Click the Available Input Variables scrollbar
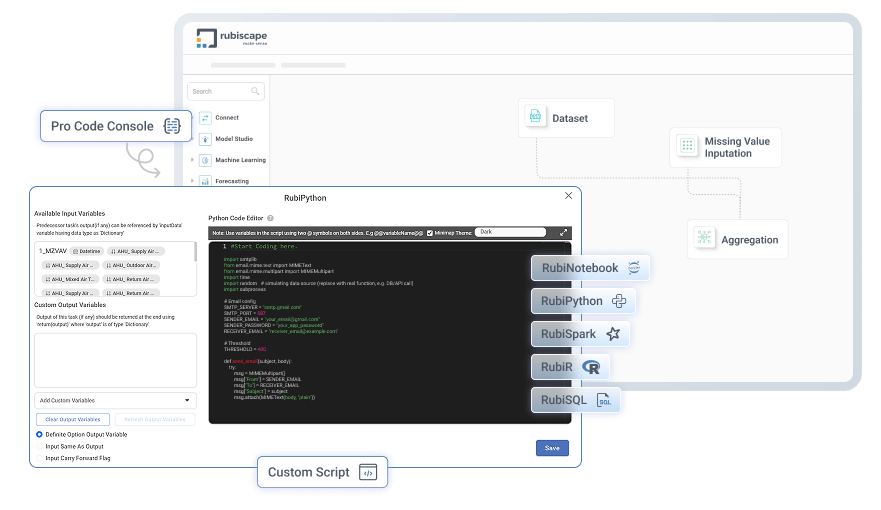 (x=195, y=252)
